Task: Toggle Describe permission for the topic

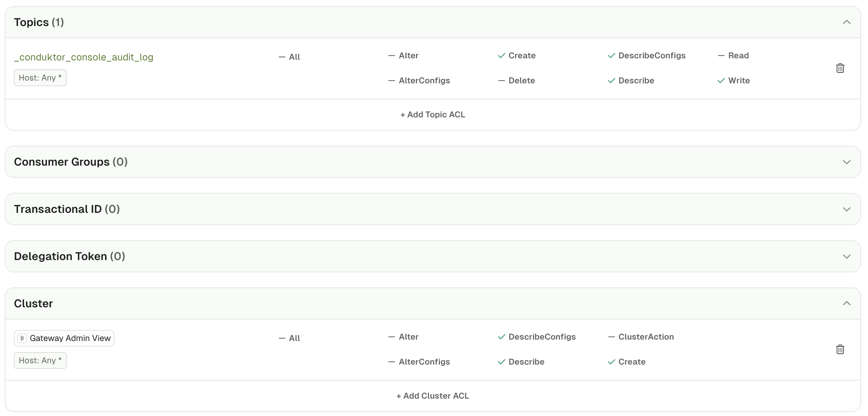Action: click(x=631, y=81)
